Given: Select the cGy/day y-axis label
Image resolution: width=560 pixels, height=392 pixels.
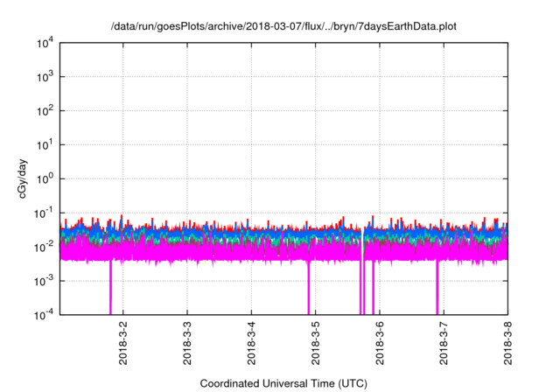Looking at the screenshot, I should [x=22, y=178].
